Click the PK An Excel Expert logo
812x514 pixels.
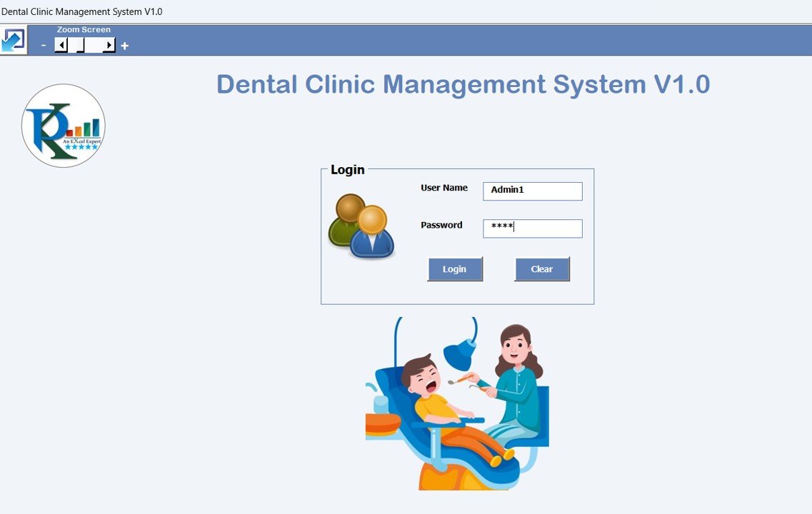(63, 126)
